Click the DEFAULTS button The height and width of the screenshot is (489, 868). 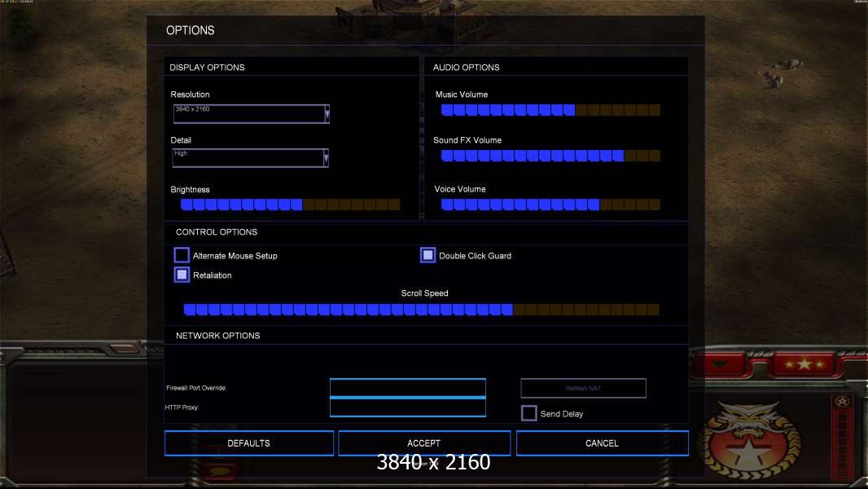[249, 443]
